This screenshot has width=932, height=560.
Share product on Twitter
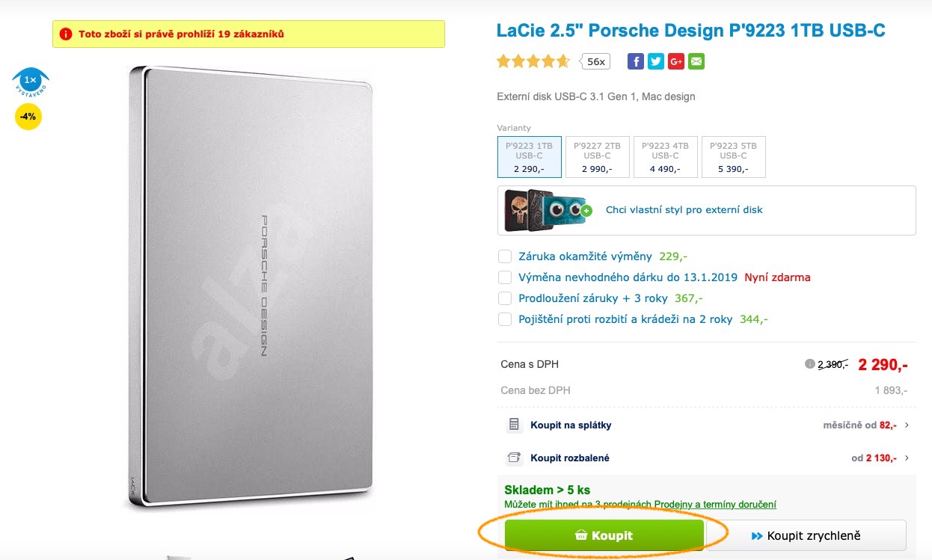656,61
